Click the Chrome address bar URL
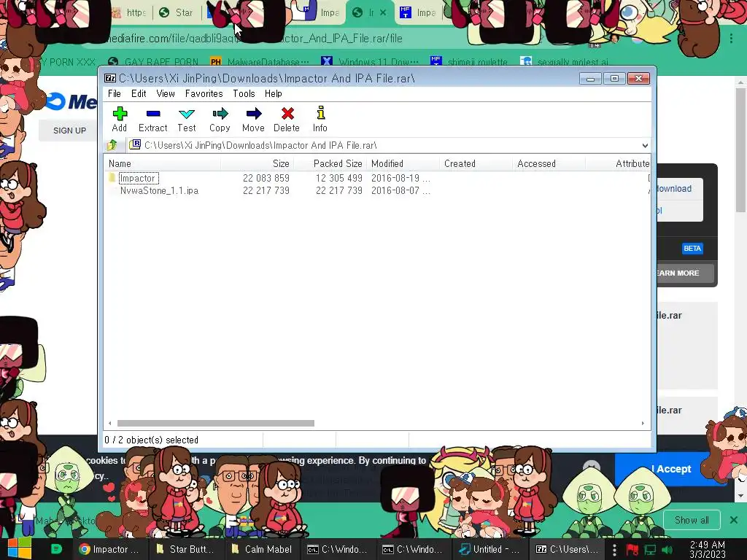The image size is (747, 560). [255, 38]
